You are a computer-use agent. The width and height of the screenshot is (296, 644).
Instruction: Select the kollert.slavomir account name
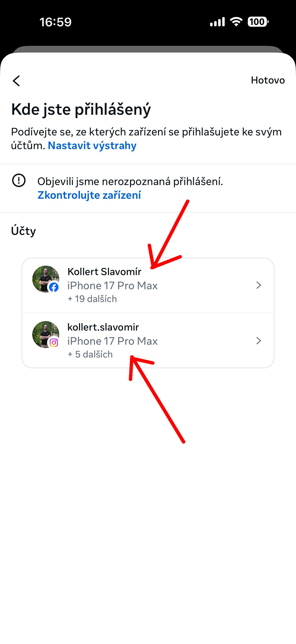(x=103, y=327)
